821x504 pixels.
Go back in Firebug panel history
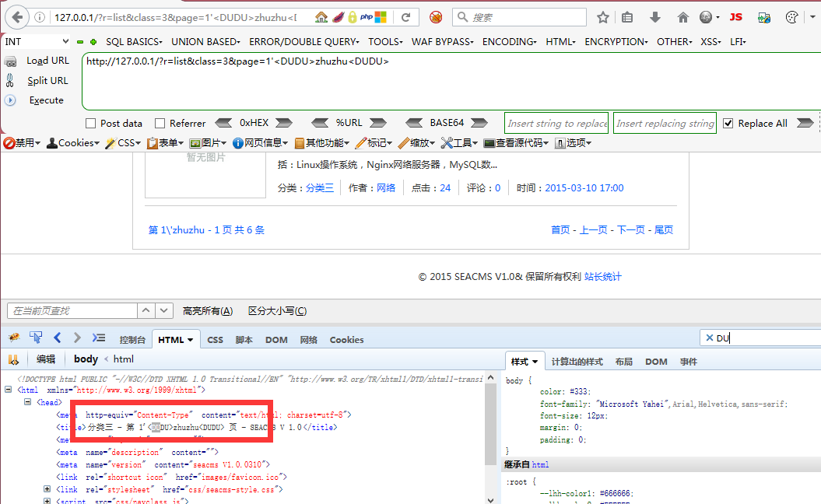click(57, 338)
